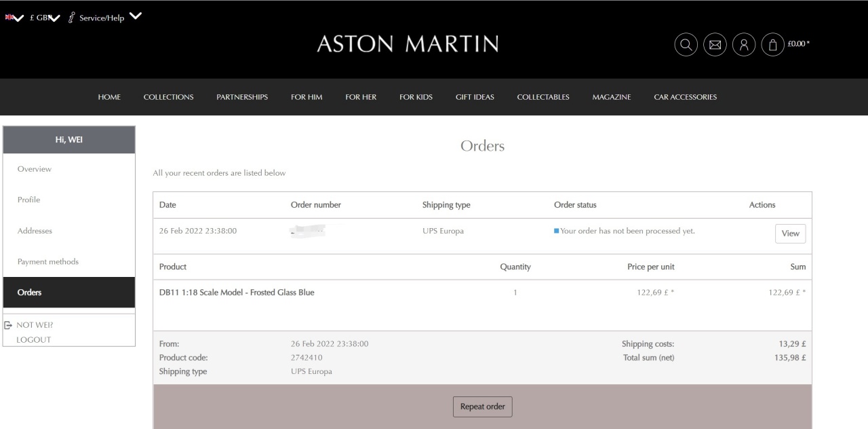Open the search magnifier icon
The image size is (868, 429).
pyautogui.click(x=686, y=45)
